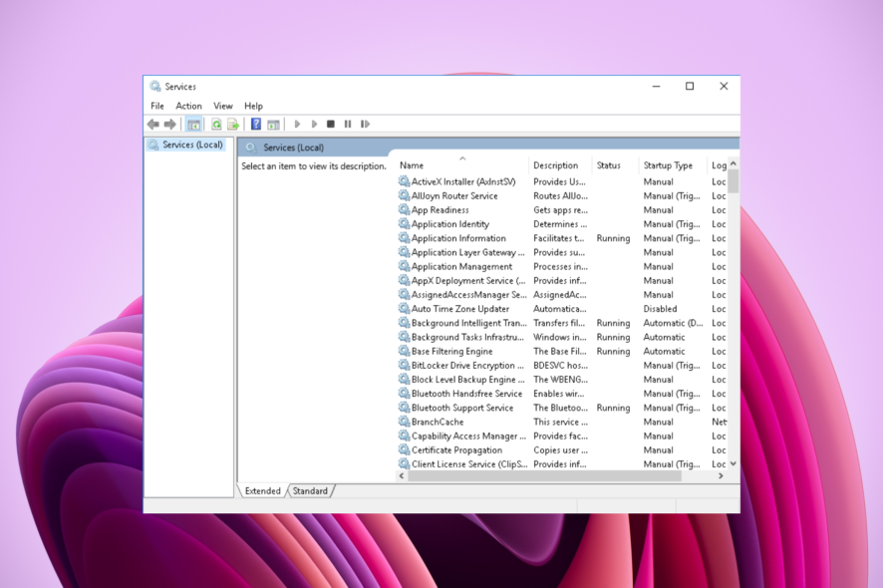Screen dimensions: 883x588
Task: Sort by the Log column header
Action: click(x=718, y=165)
